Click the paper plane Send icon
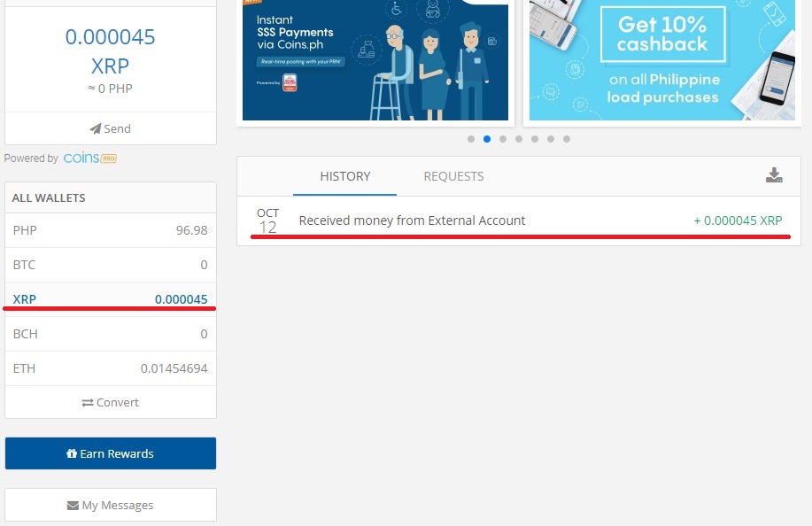The height and width of the screenshot is (526, 812). coord(96,128)
